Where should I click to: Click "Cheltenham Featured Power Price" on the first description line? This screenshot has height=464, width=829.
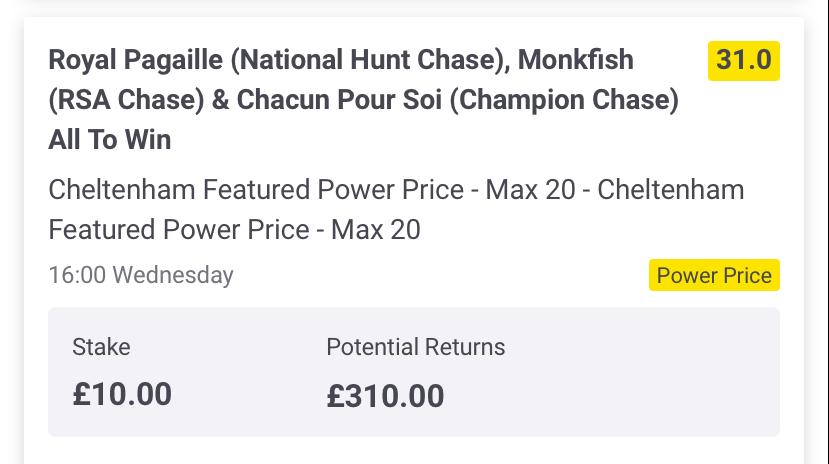pos(255,190)
